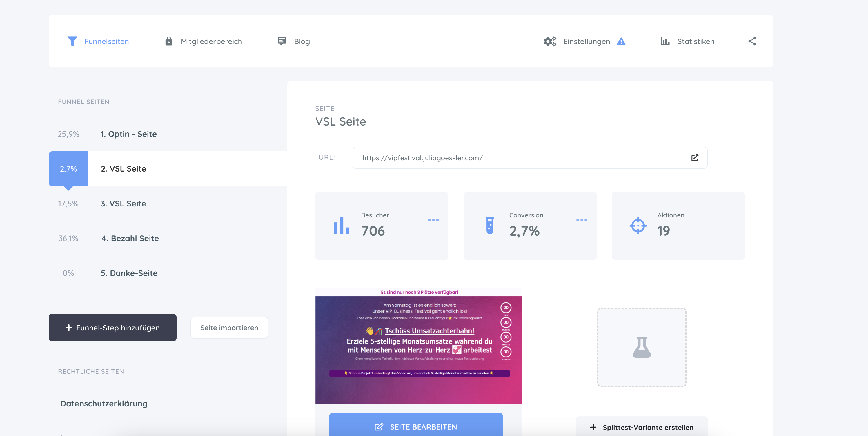
Task: Click the Blog speech-bubble icon
Action: 282,41
